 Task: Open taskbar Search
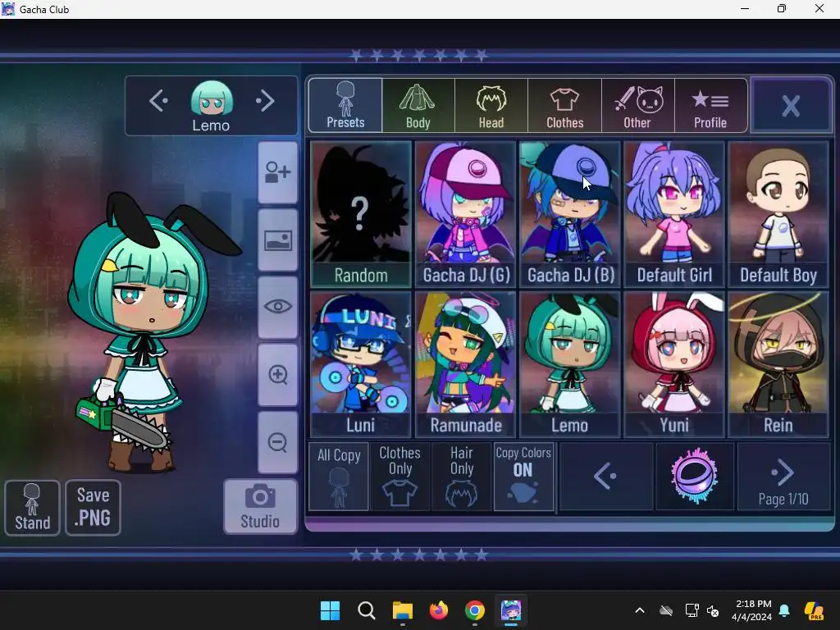click(x=367, y=610)
